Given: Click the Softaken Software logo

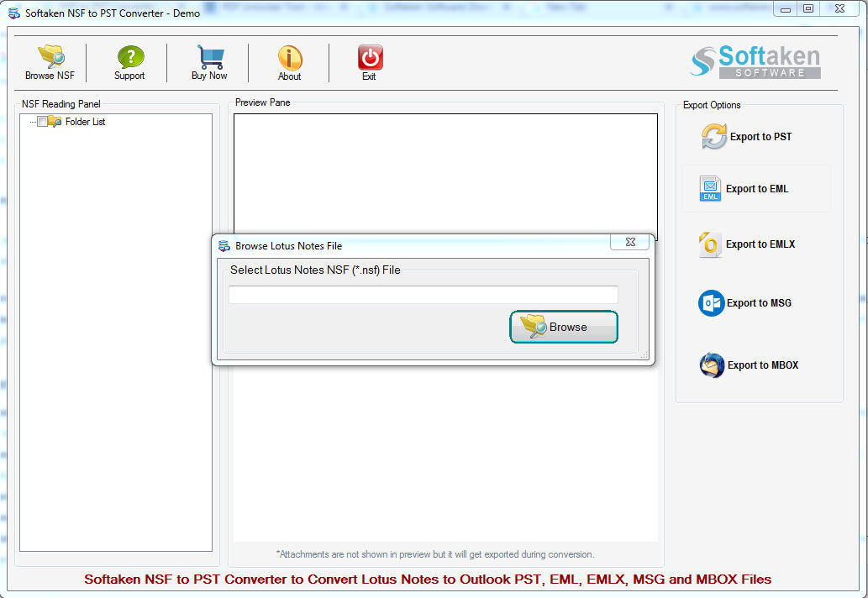Looking at the screenshot, I should click(755, 62).
